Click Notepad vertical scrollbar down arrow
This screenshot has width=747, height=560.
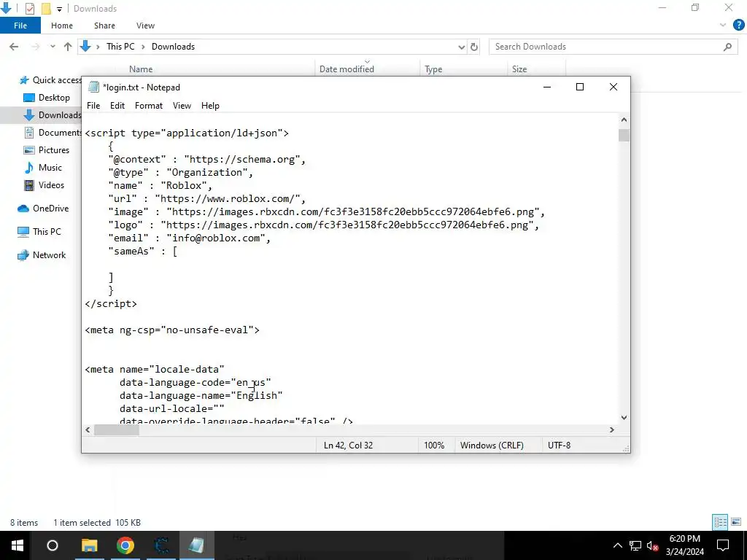coord(624,418)
